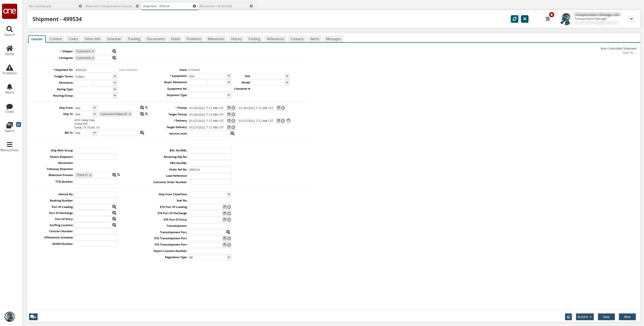The height and width of the screenshot is (326, 644).
Task: Click the Auto Generate link
Action: (128, 70)
